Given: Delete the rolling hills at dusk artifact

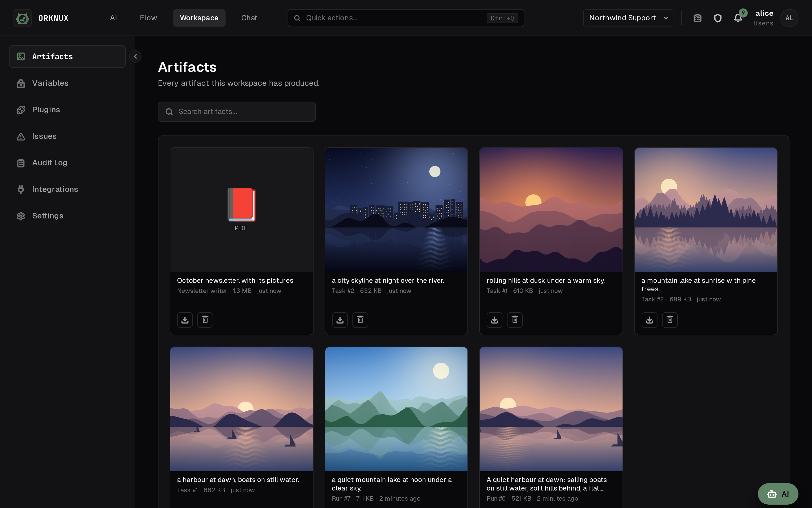Looking at the screenshot, I should click(515, 320).
